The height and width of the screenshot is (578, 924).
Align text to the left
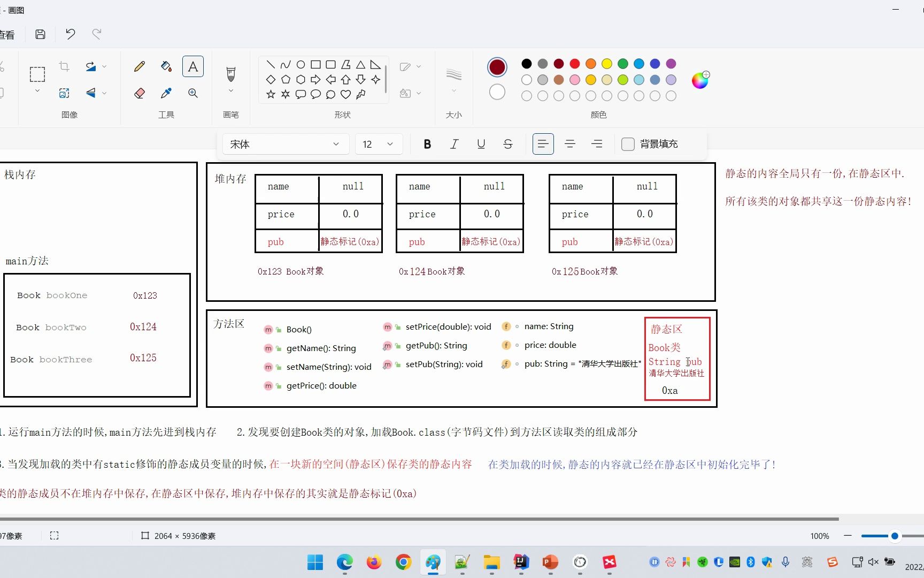click(x=543, y=144)
